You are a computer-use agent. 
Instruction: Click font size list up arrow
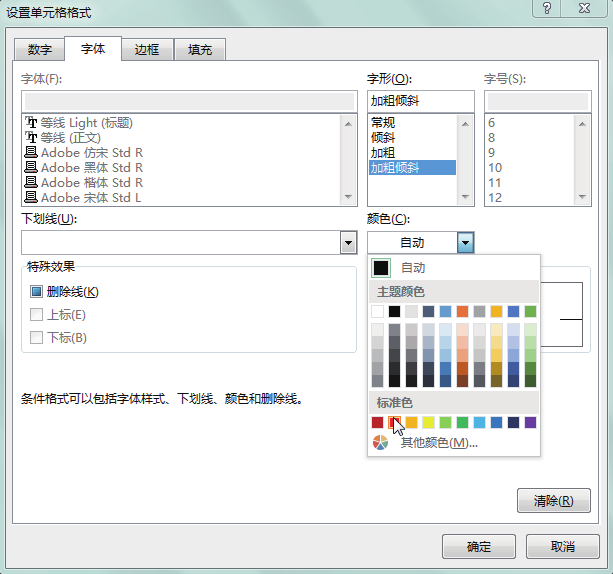(x=582, y=124)
